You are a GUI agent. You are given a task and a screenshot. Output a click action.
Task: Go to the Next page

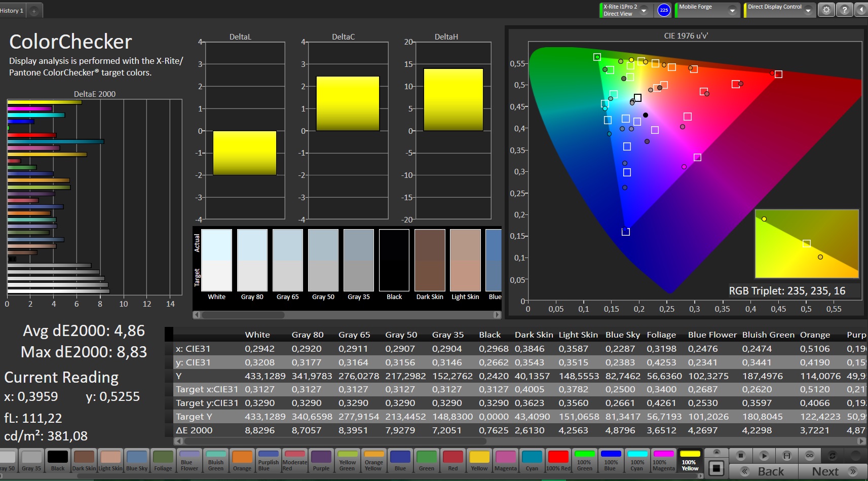tap(833, 471)
